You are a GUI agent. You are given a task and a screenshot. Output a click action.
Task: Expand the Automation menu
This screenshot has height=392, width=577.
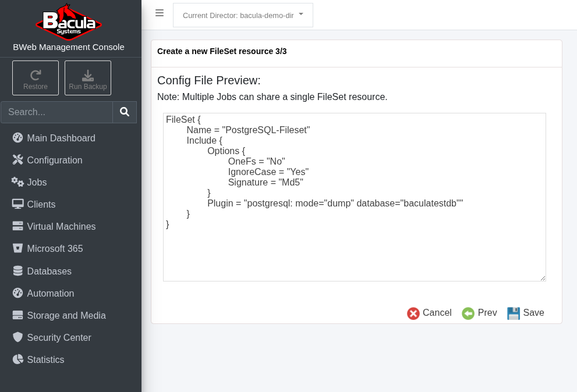coord(50,293)
